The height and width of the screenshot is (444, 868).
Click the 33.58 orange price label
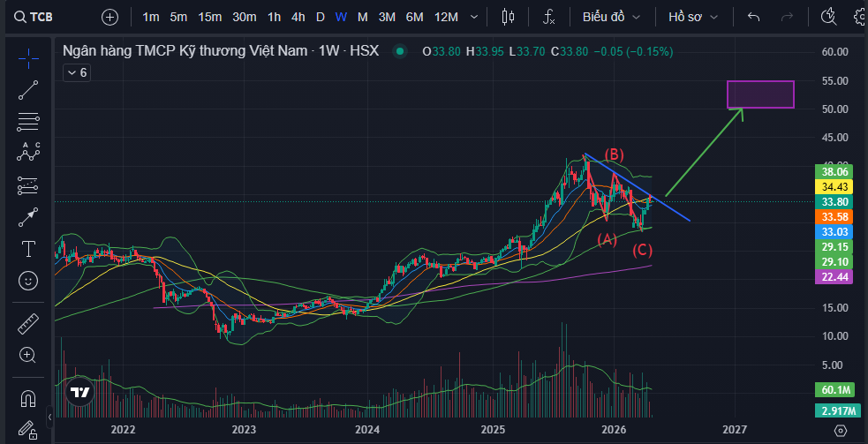tap(834, 216)
